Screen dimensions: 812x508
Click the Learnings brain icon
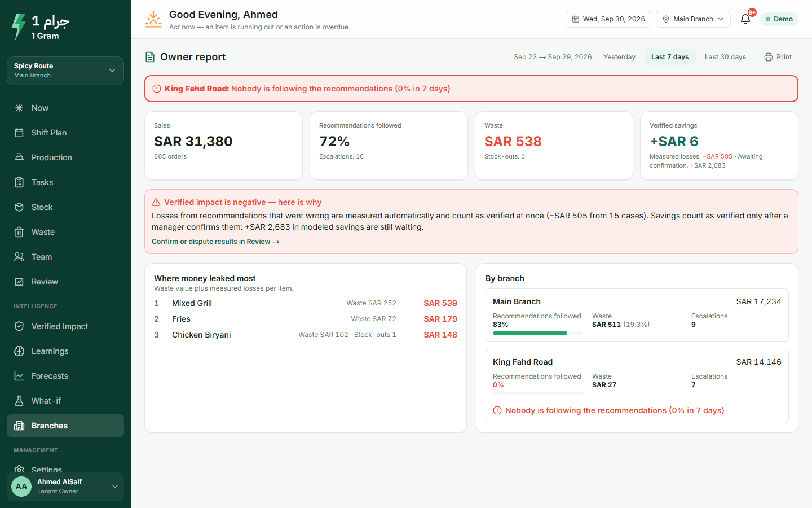pyautogui.click(x=19, y=351)
